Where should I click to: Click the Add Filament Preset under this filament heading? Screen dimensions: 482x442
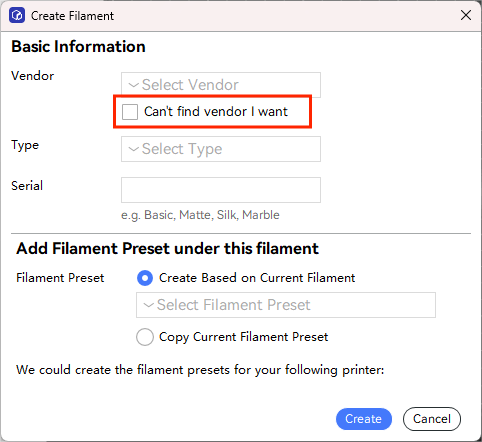(x=167, y=249)
